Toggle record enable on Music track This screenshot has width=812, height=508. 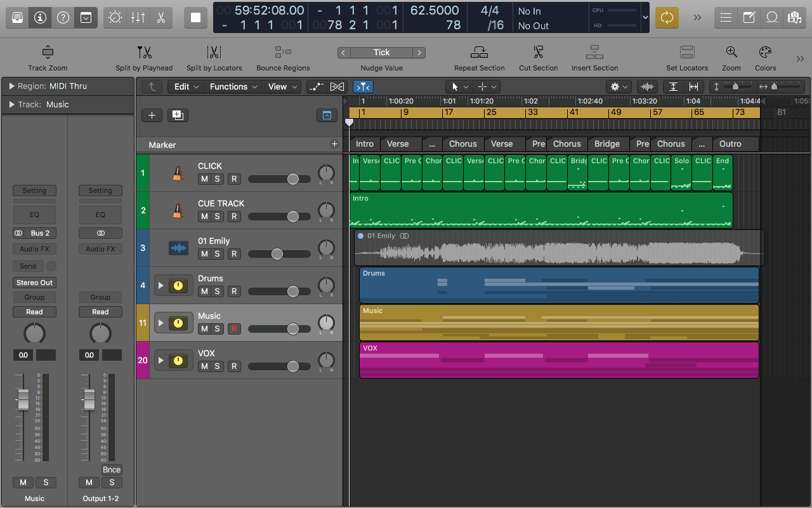pos(234,329)
